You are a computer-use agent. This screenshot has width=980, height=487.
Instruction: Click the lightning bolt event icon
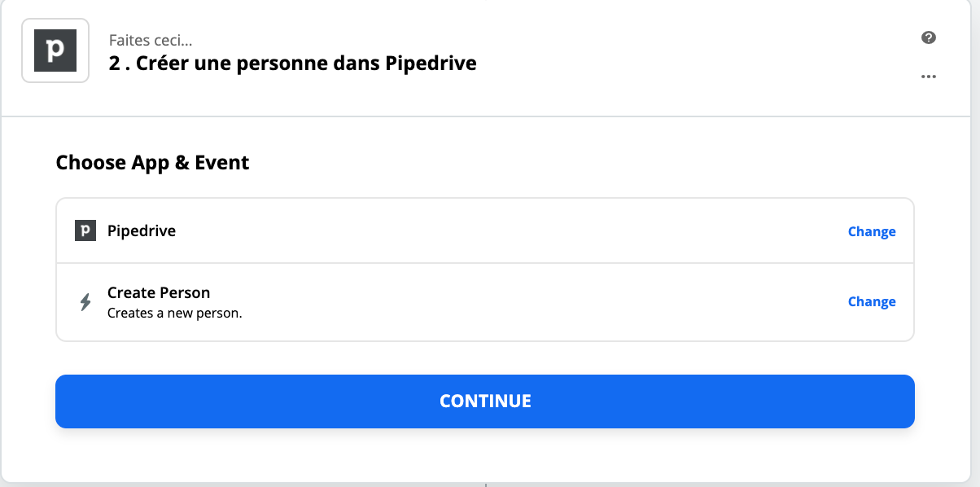click(x=85, y=302)
